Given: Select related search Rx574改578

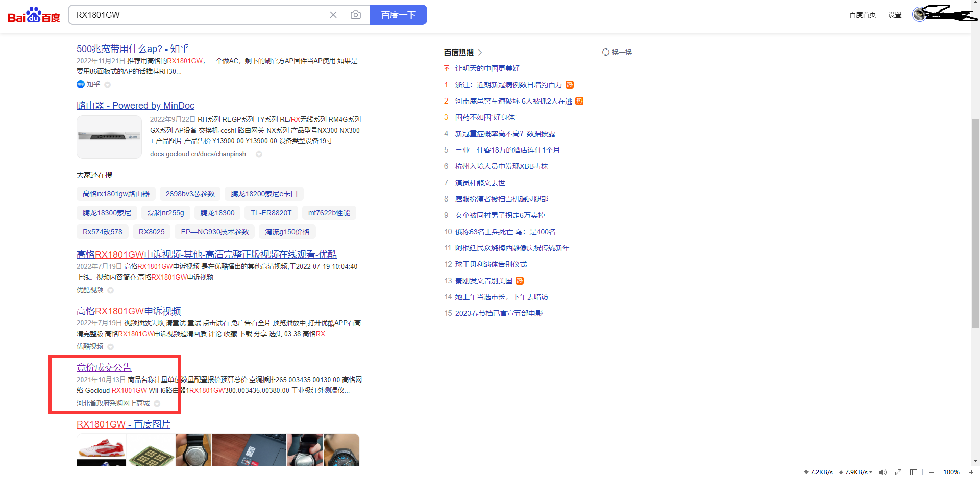Looking at the screenshot, I should (103, 232).
